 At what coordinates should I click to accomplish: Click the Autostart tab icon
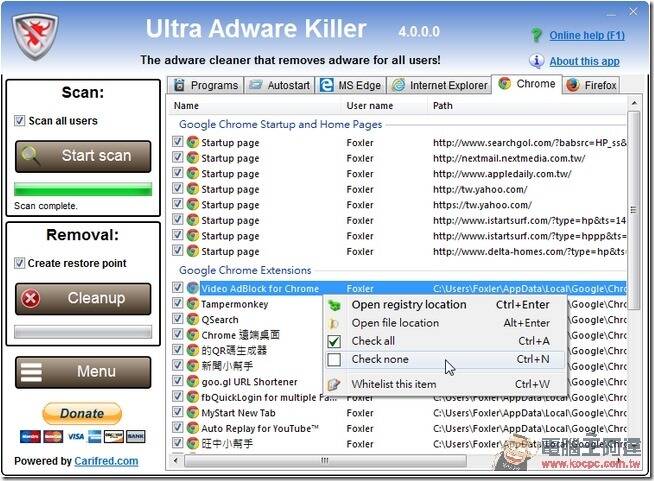[255, 85]
